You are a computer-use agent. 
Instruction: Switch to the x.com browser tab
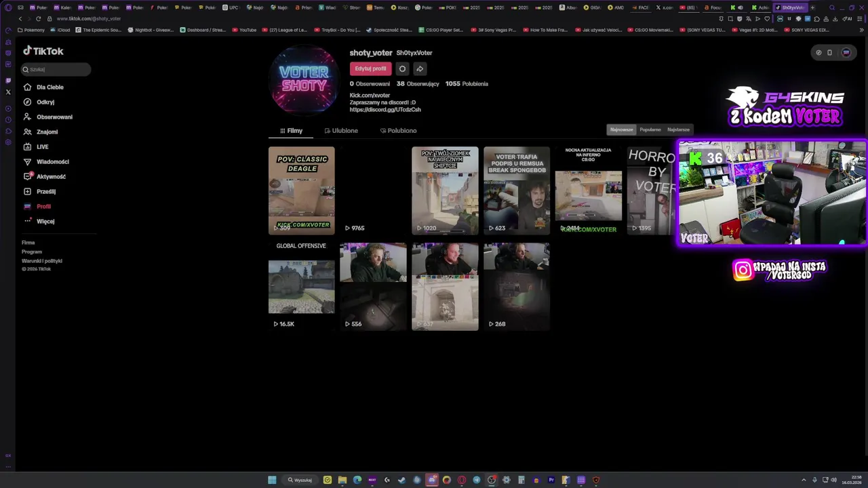[665, 7]
